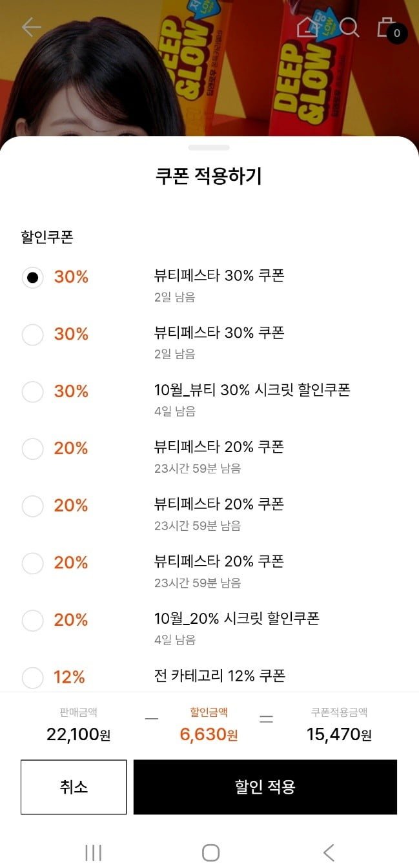Viewport: 419px width, 868px height.
Task: Select first 뷰티페스타 20% 쿠폰 radio
Action: (32, 448)
